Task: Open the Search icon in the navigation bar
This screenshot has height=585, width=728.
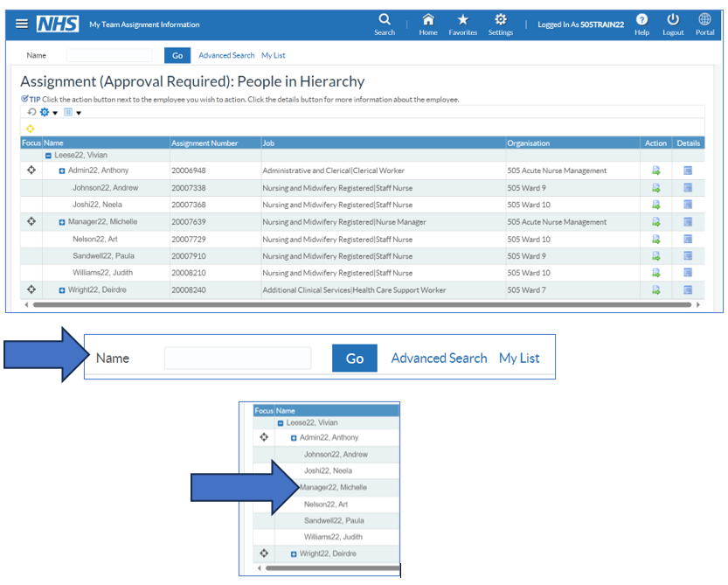Action: 385,19
